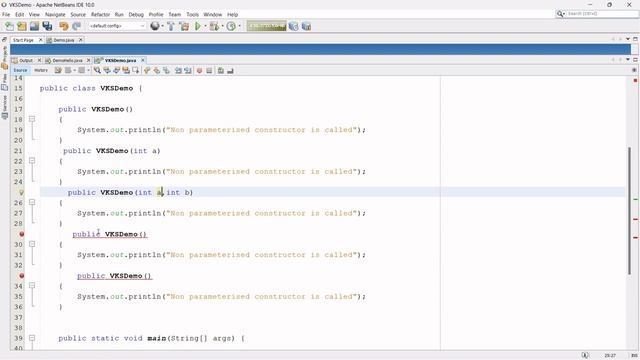This screenshot has height=360, width=640.
Task: Click the red error mark atop the error stripe
Action: click(635, 80)
